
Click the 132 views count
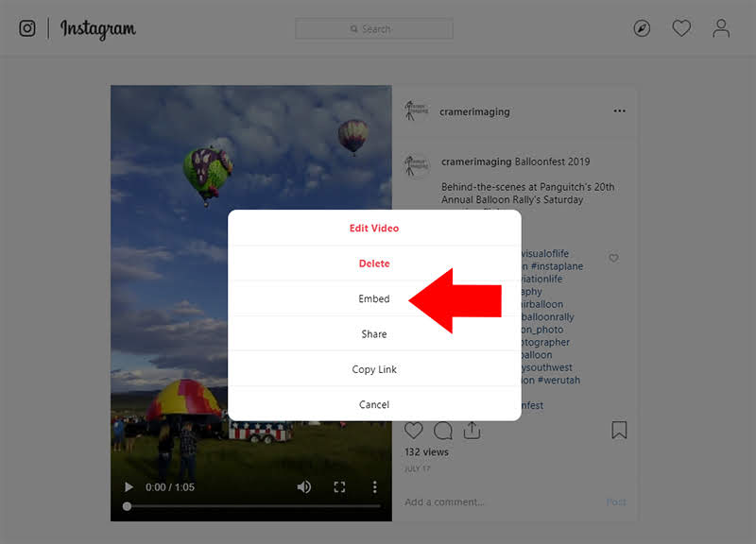coord(427,452)
